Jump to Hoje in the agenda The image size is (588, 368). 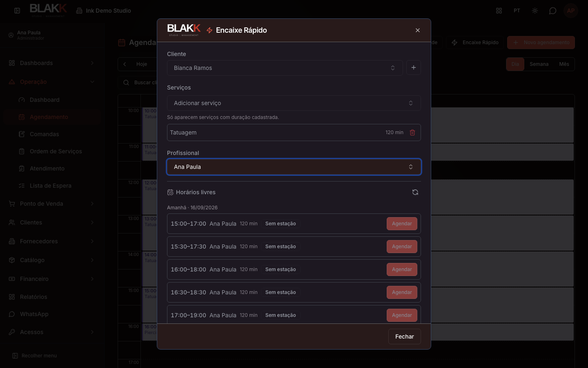(142, 64)
